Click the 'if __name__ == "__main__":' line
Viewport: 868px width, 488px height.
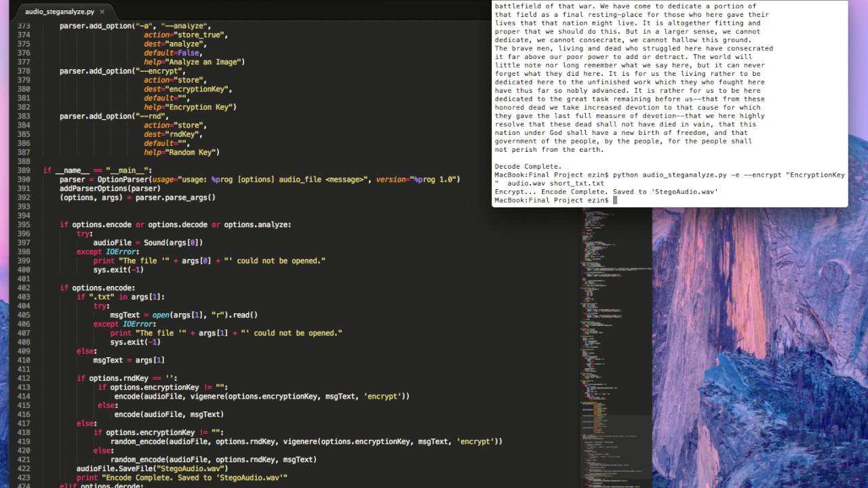pos(98,170)
